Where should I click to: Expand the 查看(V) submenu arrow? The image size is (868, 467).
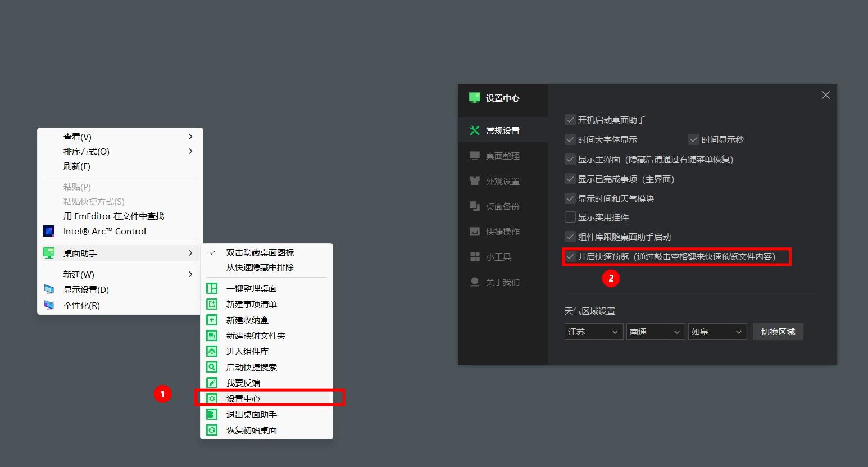pos(191,137)
